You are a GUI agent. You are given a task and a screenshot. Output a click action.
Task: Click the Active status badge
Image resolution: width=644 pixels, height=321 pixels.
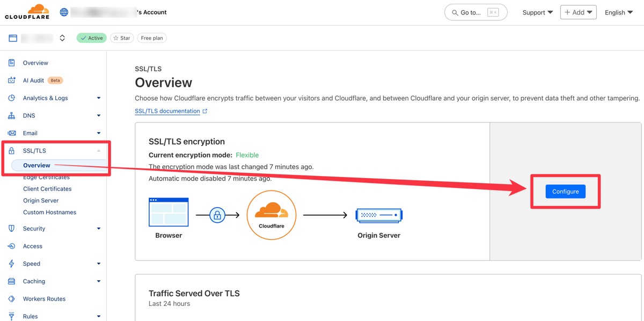click(x=92, y=38)
